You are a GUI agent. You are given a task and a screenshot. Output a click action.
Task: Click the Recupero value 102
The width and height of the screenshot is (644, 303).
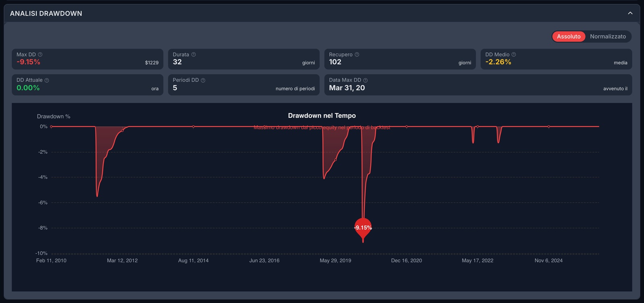pyautogui.click(x=335, y=62)
